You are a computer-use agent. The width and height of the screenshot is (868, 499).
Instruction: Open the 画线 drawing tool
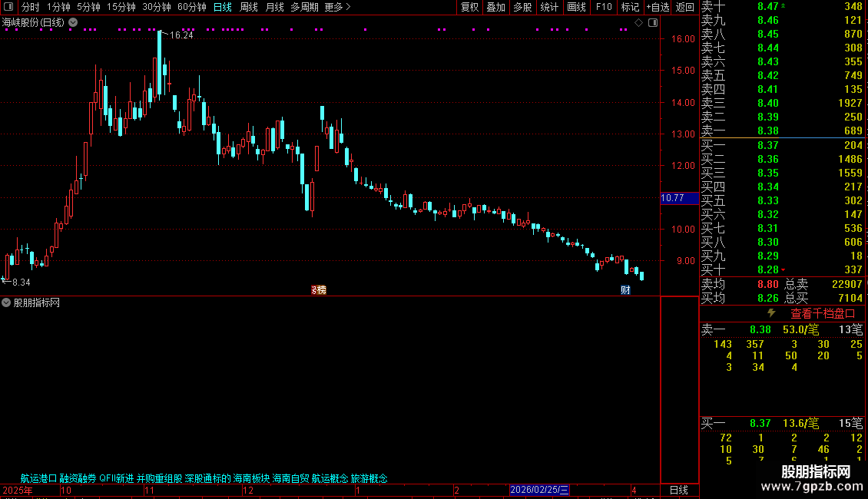[576, 7]
